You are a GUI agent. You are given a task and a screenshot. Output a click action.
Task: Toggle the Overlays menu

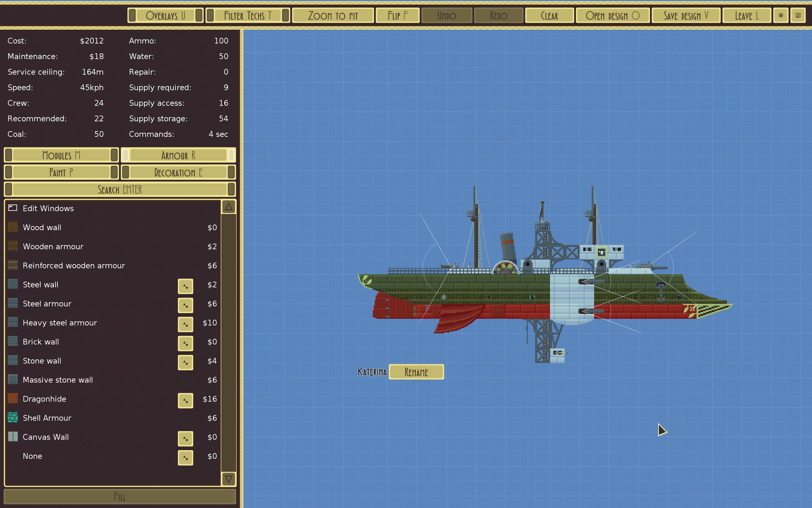[166, 16]
